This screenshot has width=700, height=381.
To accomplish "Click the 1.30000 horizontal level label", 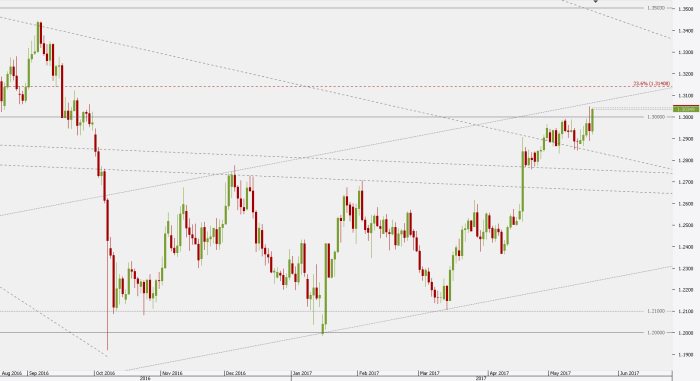I will pos(656,117).
